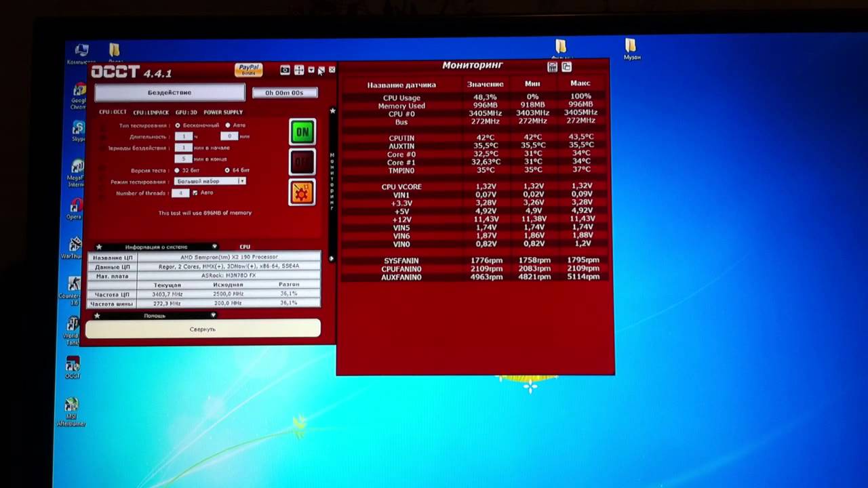The height and width of the screenshot is (488, 868).
Task: Click the Бездействие status bar
Action: tap(170, 92)
